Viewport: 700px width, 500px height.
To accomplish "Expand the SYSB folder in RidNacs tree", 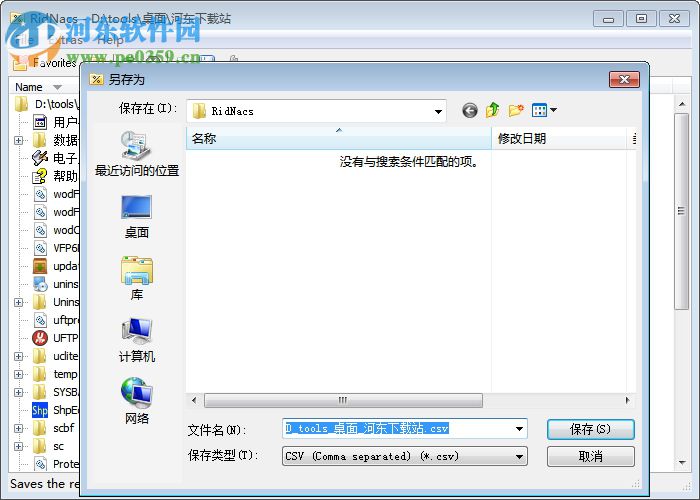I will point(18,392).
